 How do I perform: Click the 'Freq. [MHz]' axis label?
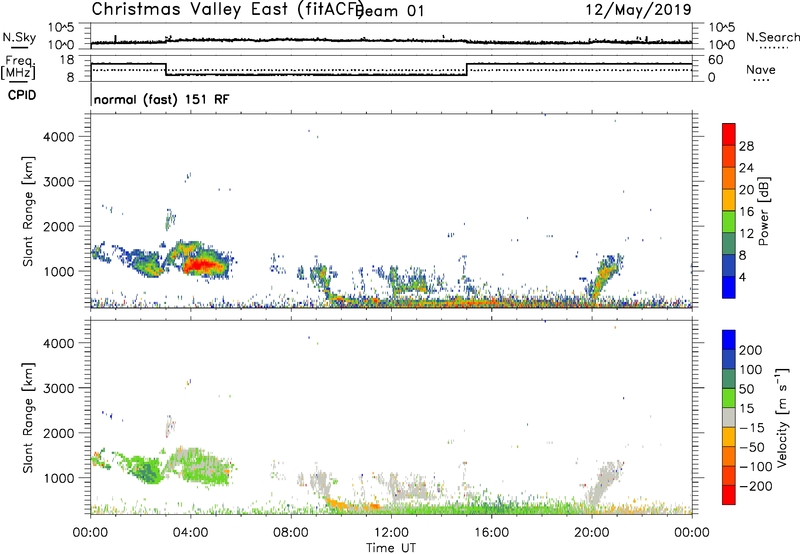pos(19,68)
